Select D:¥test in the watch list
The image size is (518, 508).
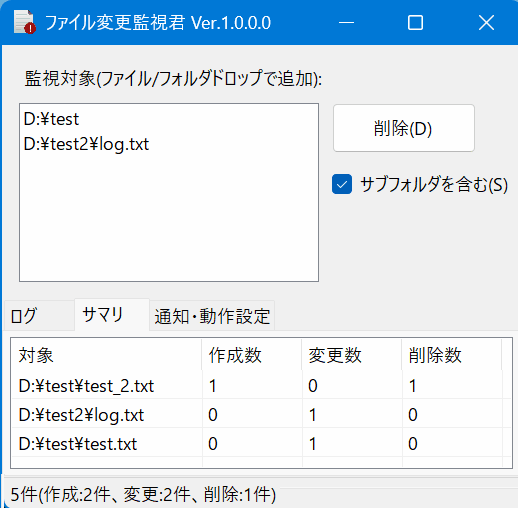point(169,119)
